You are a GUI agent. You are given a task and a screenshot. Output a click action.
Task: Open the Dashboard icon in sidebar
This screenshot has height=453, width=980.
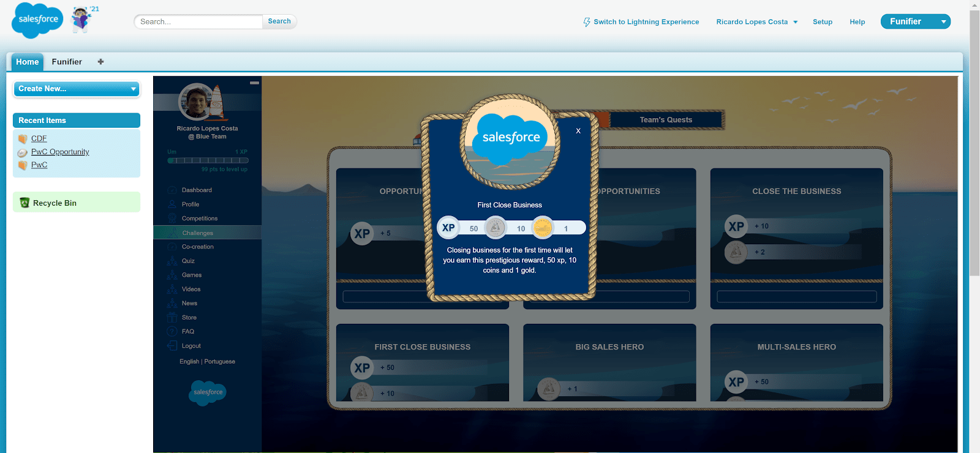pyautogui.click(x=172, y=190)
